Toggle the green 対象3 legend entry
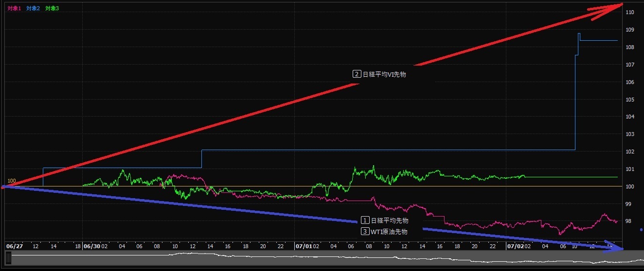 (x=52, y=9)
